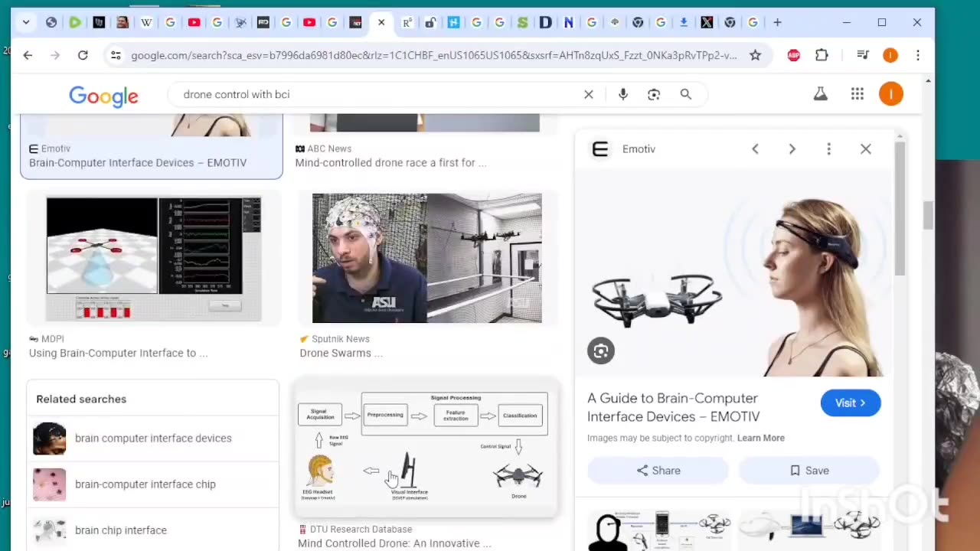Share the image using the Share button
The image size is (980, 551).
658,471
